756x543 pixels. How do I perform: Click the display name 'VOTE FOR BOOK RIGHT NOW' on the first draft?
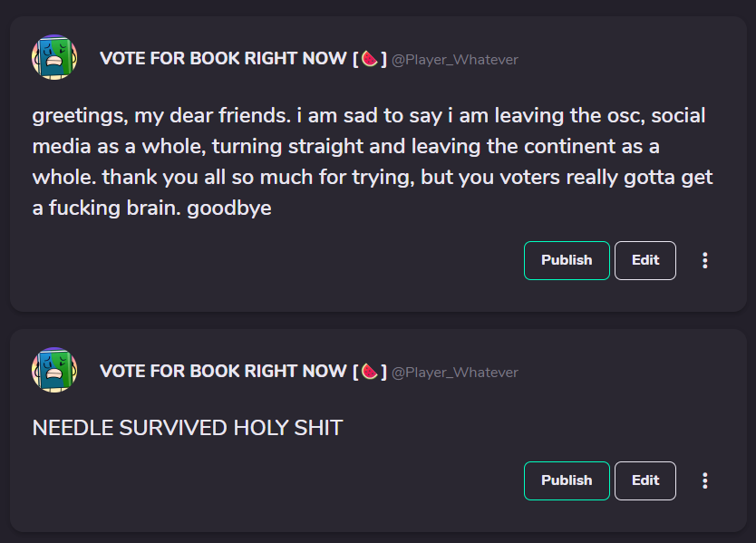pos(224,59)
